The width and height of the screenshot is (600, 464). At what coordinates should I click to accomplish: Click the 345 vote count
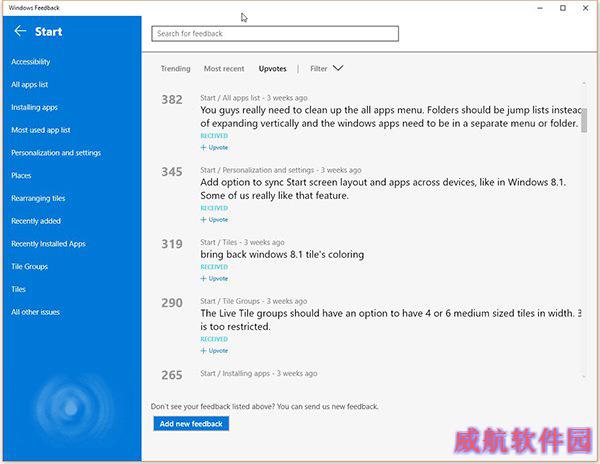click(x=172, y=172)
